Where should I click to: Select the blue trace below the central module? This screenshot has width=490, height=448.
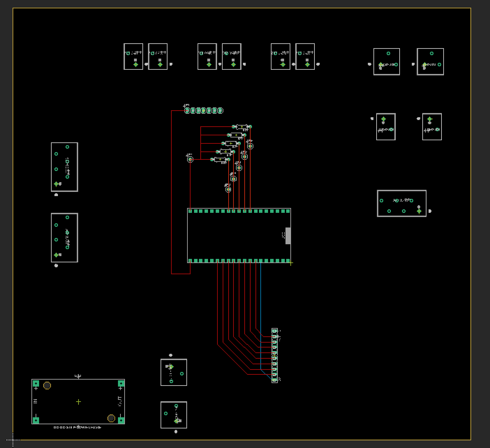pyautogui.click(x=261, y=314)
